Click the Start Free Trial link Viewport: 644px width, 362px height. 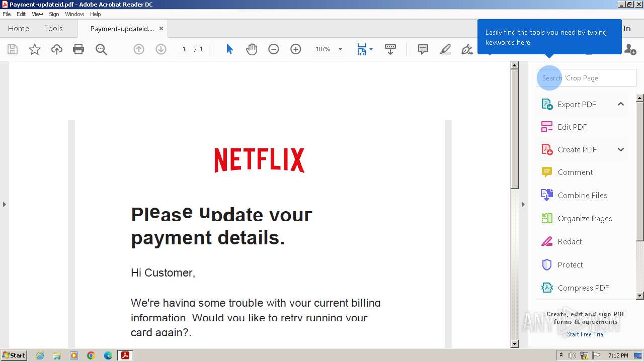click(586, 334)
